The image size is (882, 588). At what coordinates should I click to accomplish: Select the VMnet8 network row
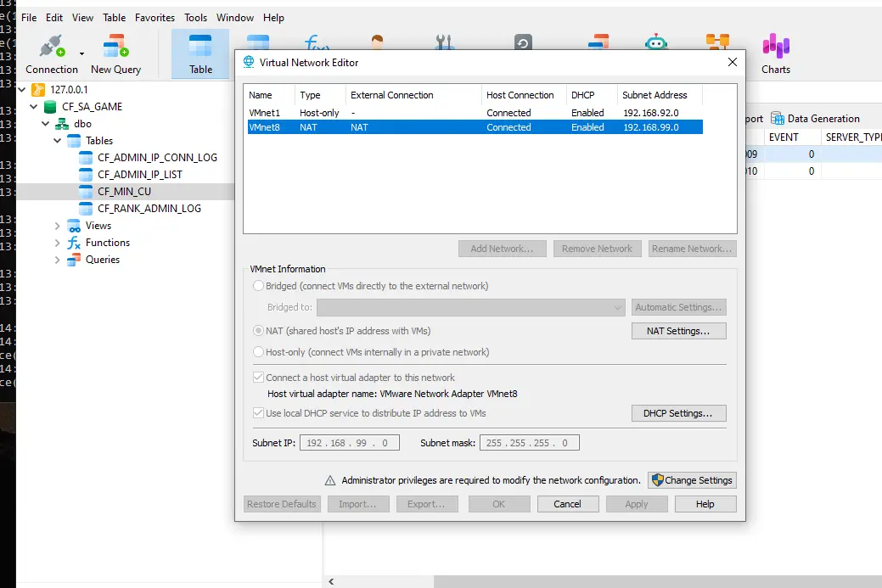(x=475, y=127)
